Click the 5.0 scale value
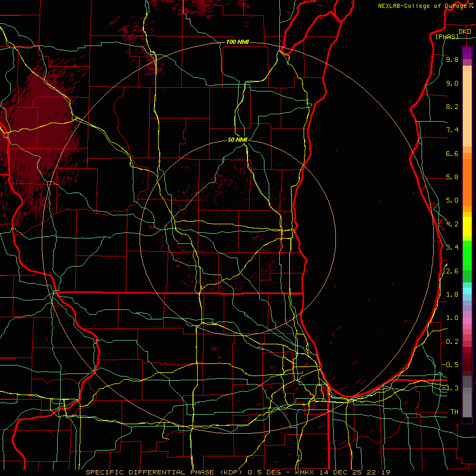Screen dimensions: 476x476 click(x=452, y=200)
